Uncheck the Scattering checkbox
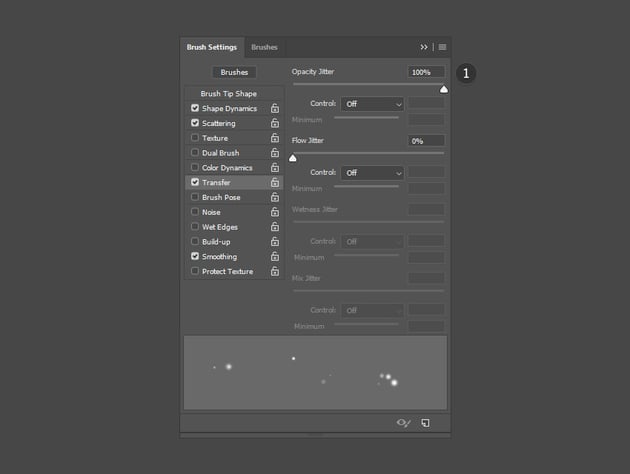630x474 pixels. tap(195, 123)
